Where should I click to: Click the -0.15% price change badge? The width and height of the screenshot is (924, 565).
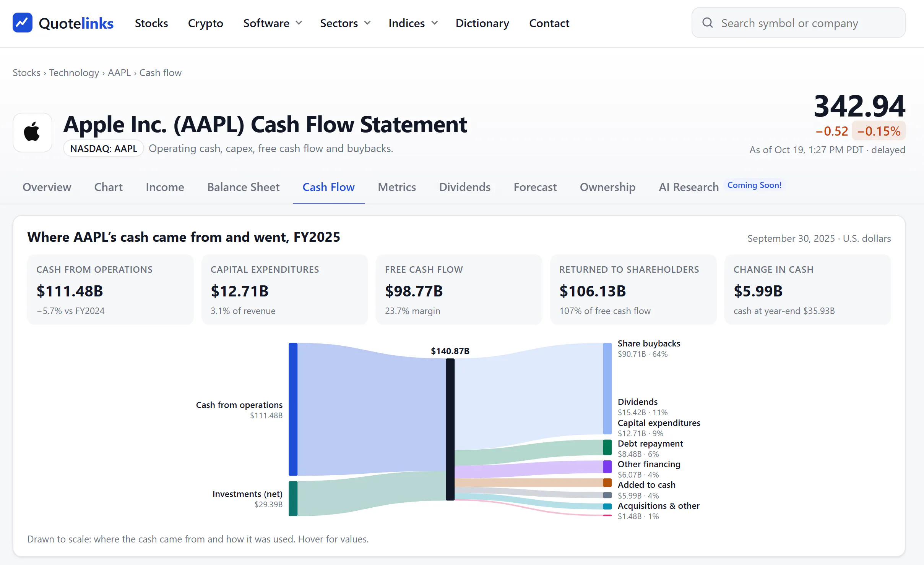point(879,131)
